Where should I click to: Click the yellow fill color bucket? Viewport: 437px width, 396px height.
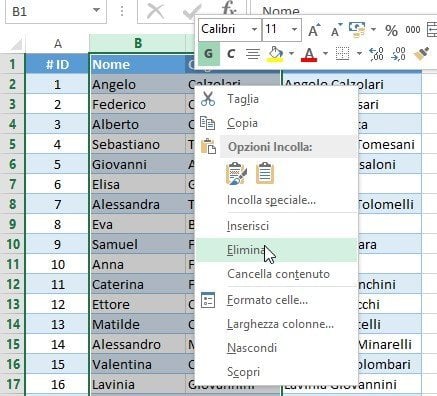[x=275, y=54]
